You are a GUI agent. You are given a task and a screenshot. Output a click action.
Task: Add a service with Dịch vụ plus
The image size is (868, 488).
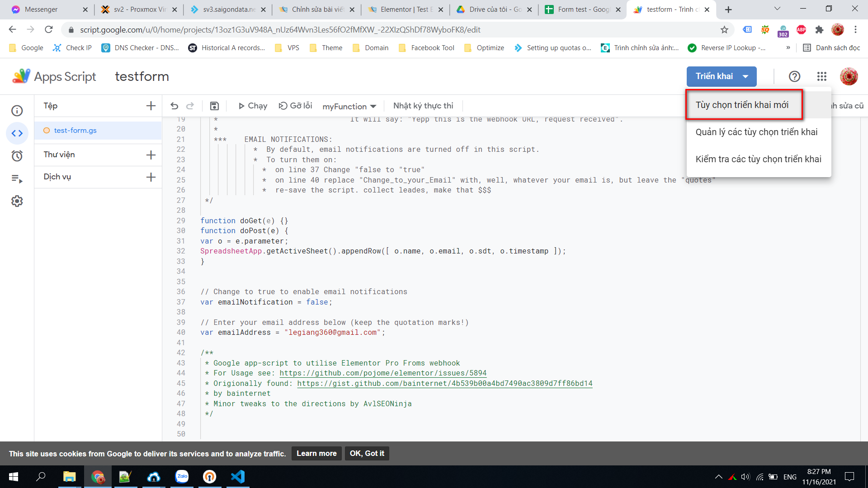point(151,177)
